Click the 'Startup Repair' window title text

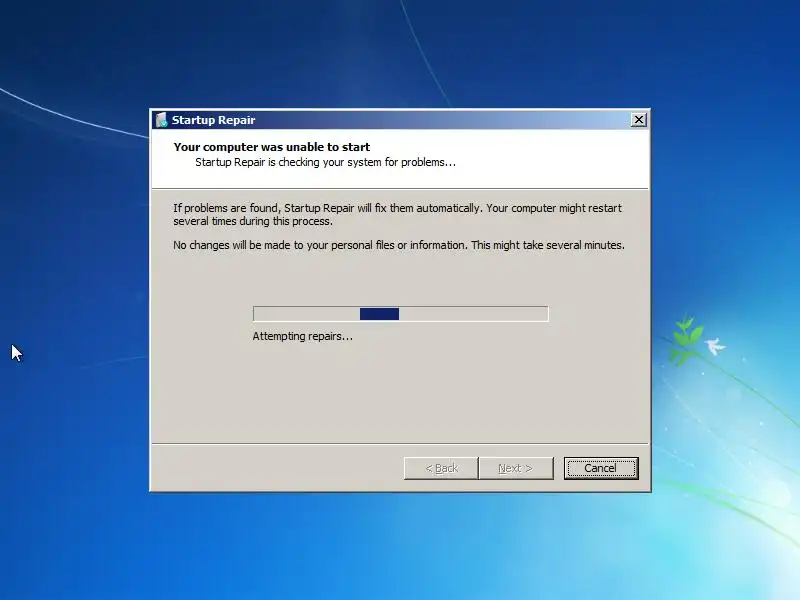(x=213, y=120)
